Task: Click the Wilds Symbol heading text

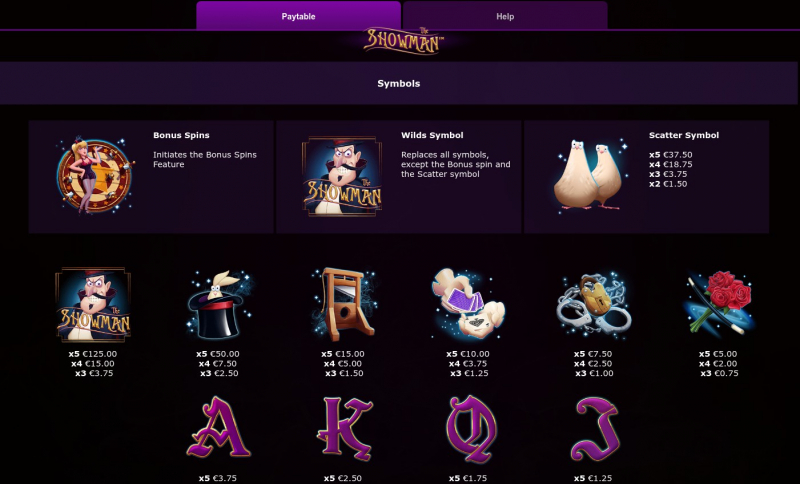Action: [x=432, y=135]
